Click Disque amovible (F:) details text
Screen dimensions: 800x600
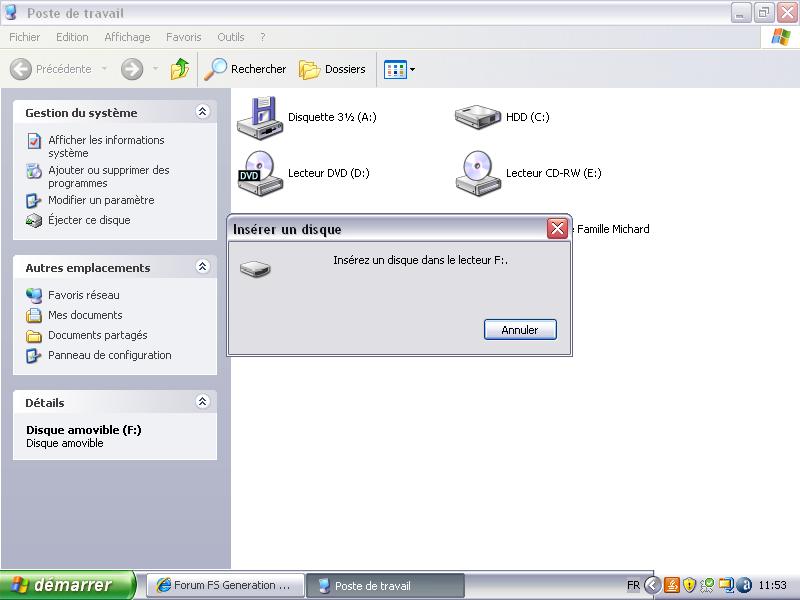[x=84, y=430]
